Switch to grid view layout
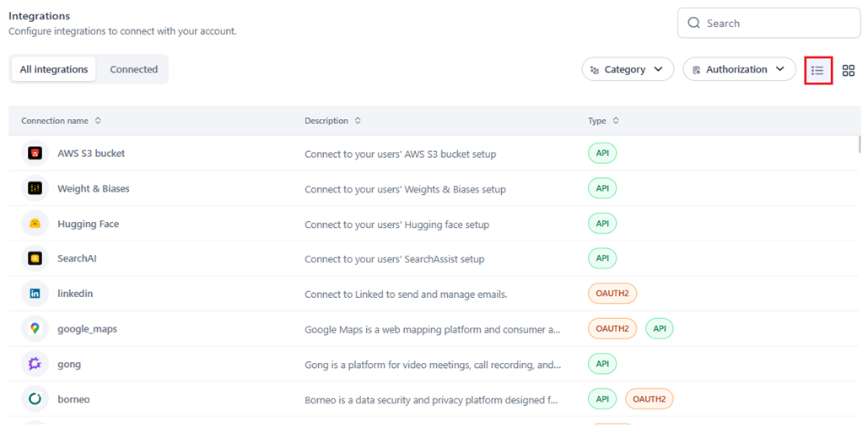The height and width of the screenshot is (438, 868). tap(849, 70)
